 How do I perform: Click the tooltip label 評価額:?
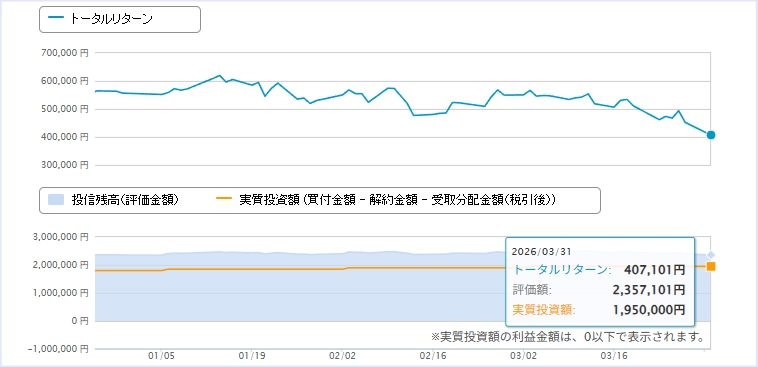click(531, 290)
